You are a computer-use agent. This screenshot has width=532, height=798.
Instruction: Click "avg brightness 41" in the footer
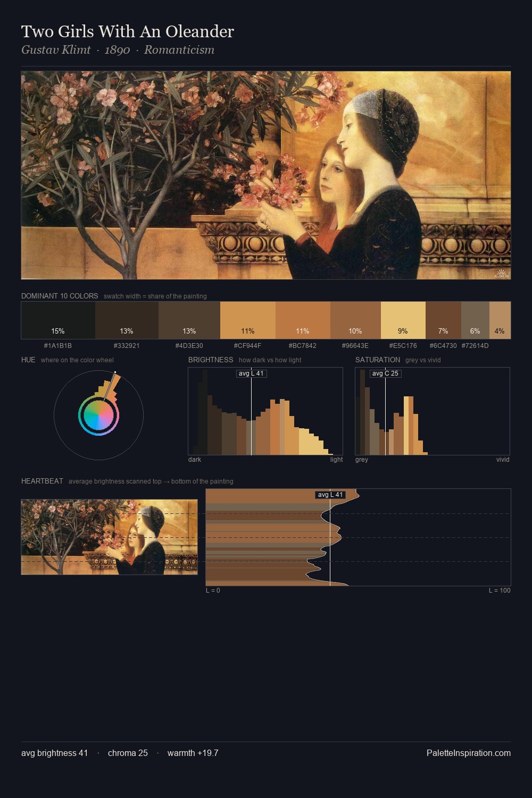pyautogui.click(x=55, y=753)
